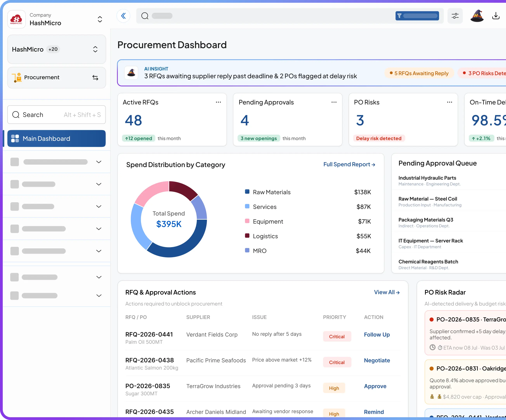Open IT Equipment — Server Rack queue item
The width and height of the screenshot is (506, 420).
[430, 241]
